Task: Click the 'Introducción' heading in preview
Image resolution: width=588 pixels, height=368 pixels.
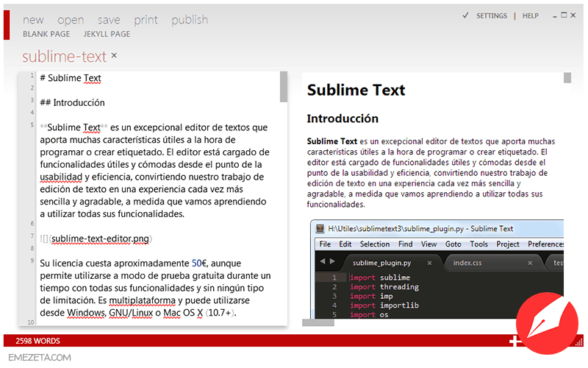Action: pyautogui.click(x=343, y=118)
